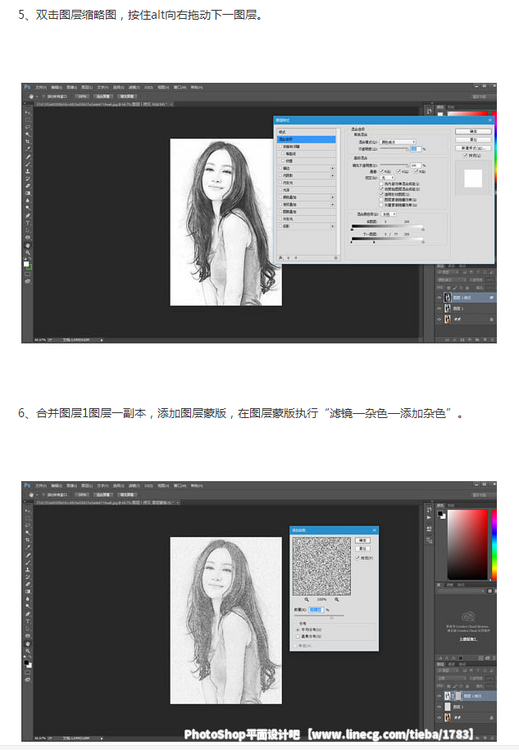The height and width of the screenshot is (750, 519).
Task: Open Knockout dropdown in Layer Style dialog
Action: click(x=387, y=177)
